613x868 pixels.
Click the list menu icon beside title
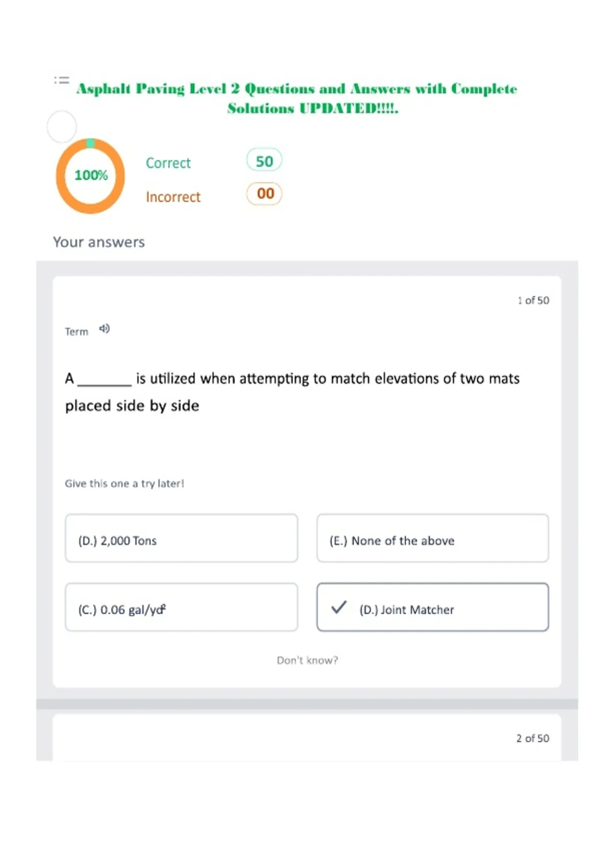[x=62, y=80]
